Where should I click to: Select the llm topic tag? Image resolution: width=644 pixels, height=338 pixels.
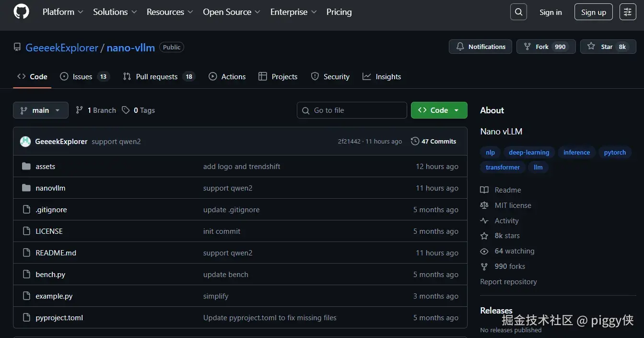(x=538, y=168)
